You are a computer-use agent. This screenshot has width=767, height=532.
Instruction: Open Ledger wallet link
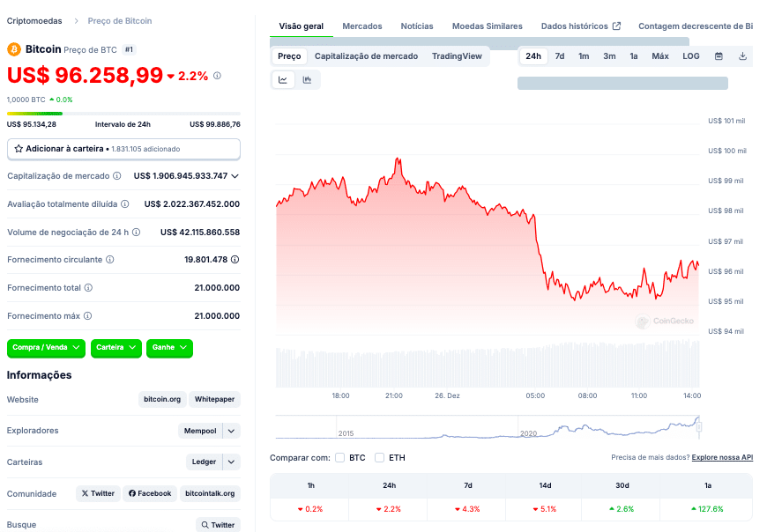[x=204, y=462]
